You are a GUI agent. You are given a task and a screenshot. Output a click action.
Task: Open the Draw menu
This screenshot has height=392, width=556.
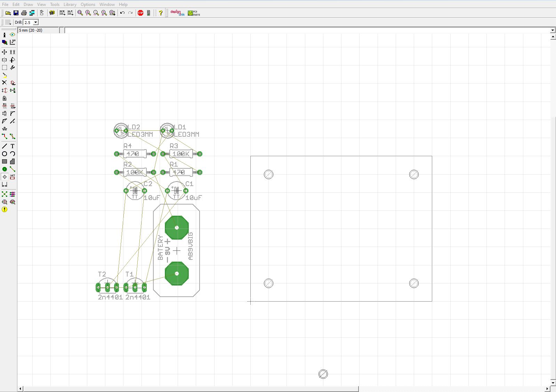28,5
